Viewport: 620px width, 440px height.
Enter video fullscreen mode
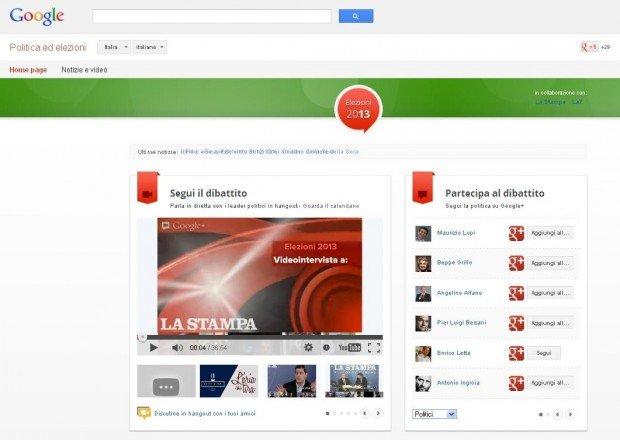(x=374, y=347)
